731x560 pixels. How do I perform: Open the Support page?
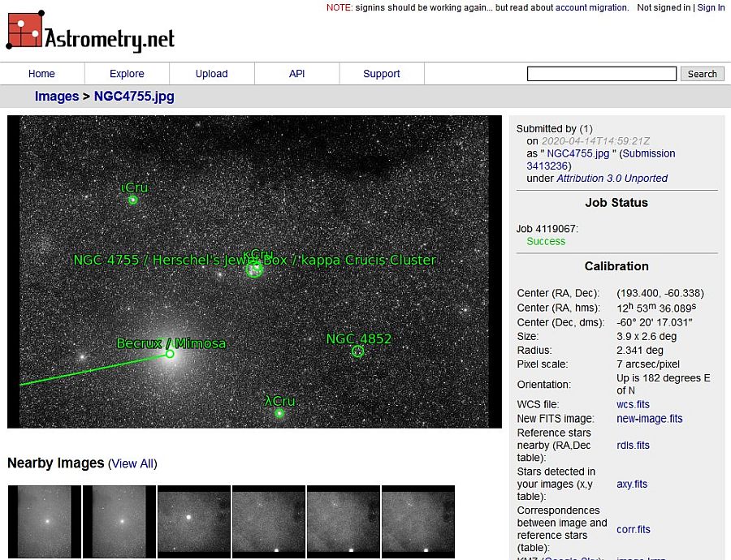tap(381, 74)
